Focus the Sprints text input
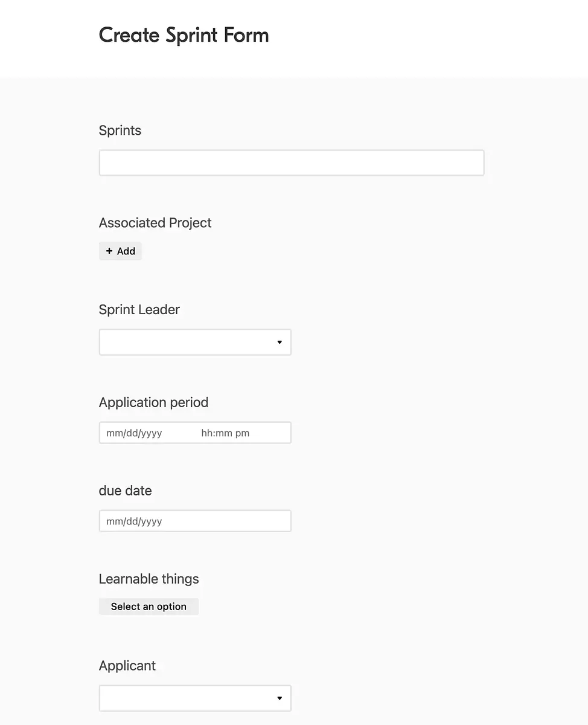588x725 pixels. [x=292, y=163]
